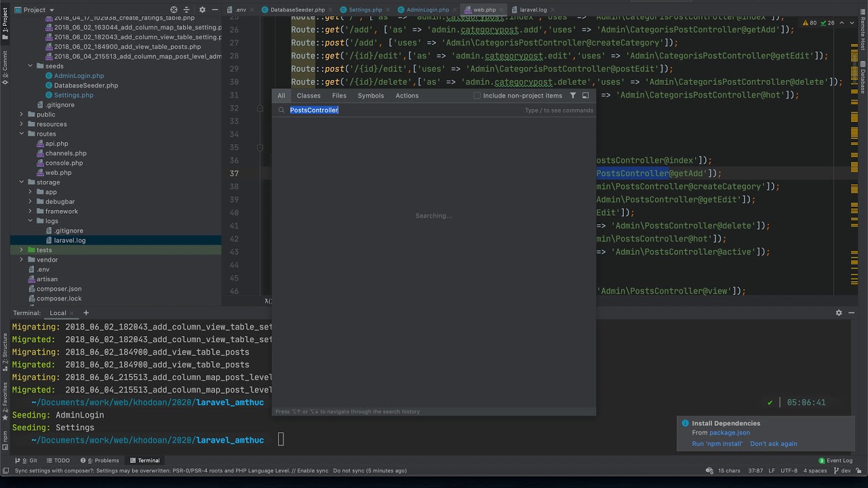Viewport: 868px width, 488px height.
Task: Expand the resources folder
Action: click(22, 124)
